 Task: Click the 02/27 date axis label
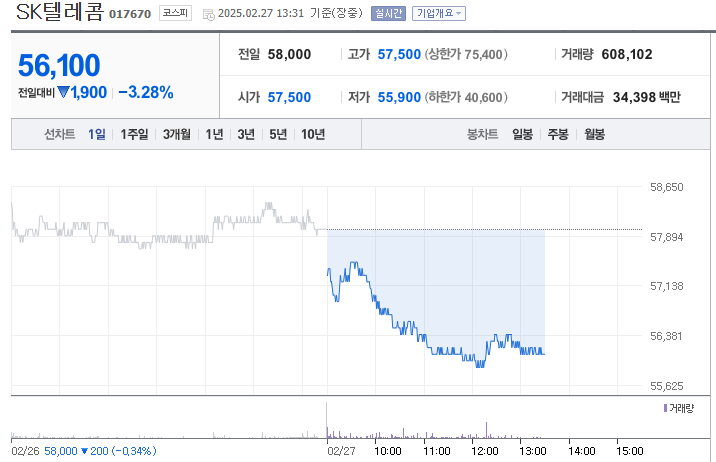click(x=341, y=452)
